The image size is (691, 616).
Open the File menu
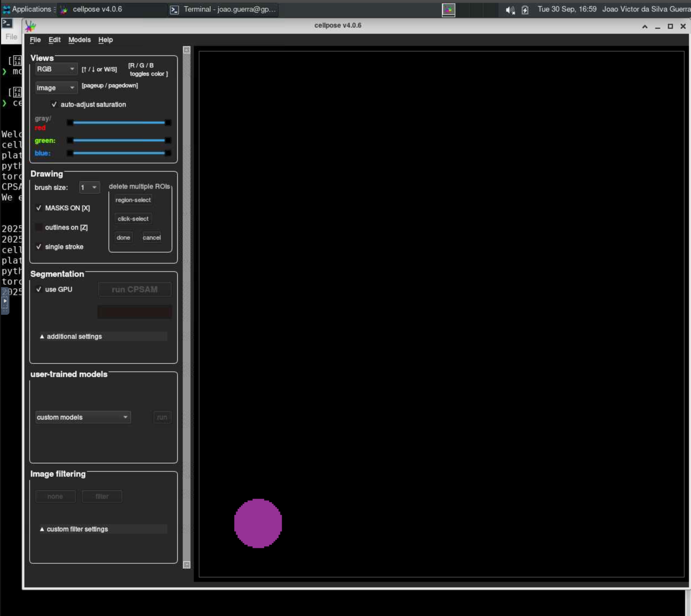click(35, 40)
